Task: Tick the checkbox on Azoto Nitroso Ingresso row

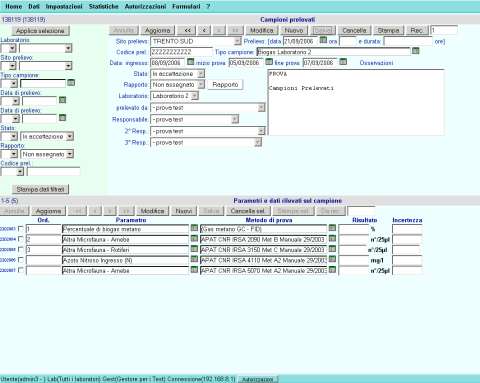Action: point(21,260)
